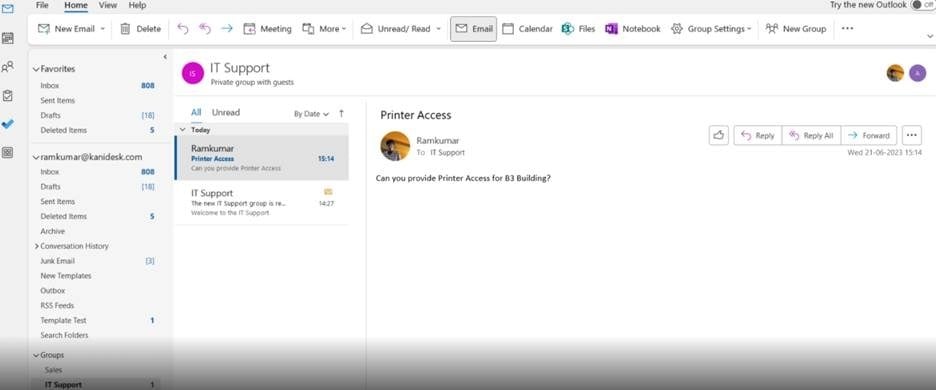
Task: Expand the ribbon display options chevron
Action: click(x=929, y=36)
